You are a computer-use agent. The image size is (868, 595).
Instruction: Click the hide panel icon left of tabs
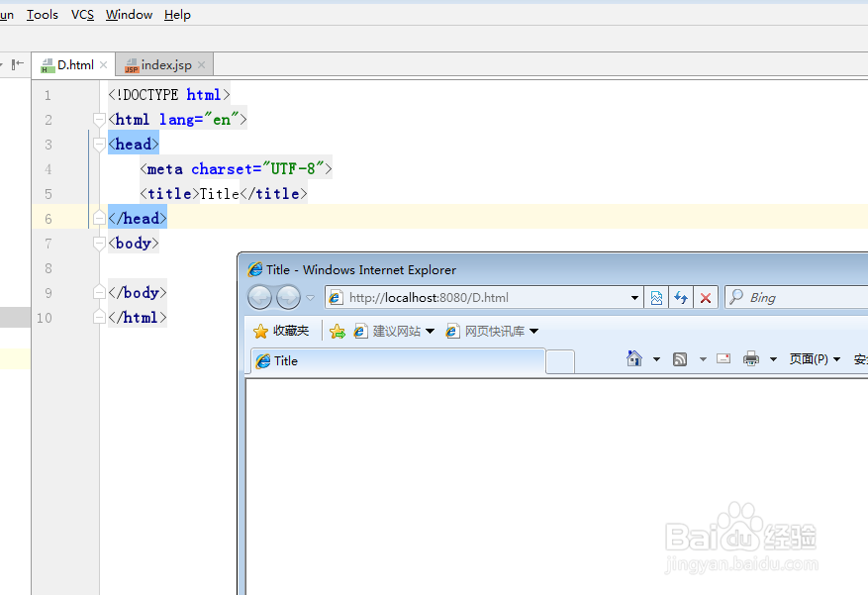pos(18,64)
